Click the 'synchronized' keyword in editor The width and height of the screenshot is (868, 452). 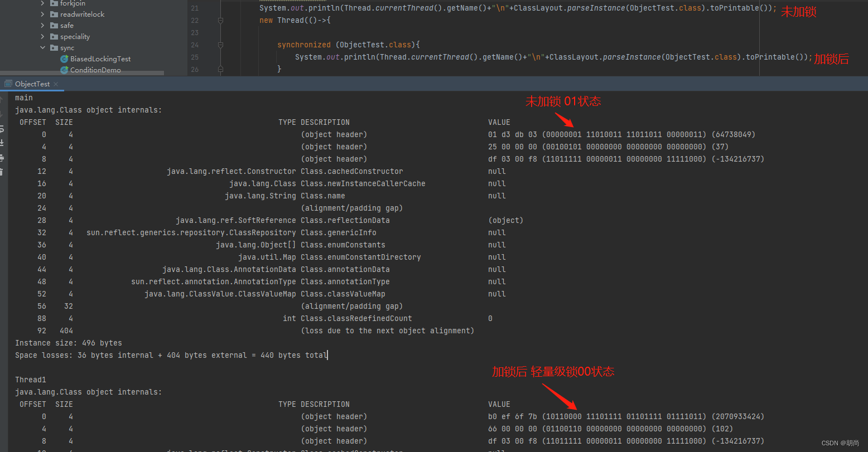click(304, 45)
